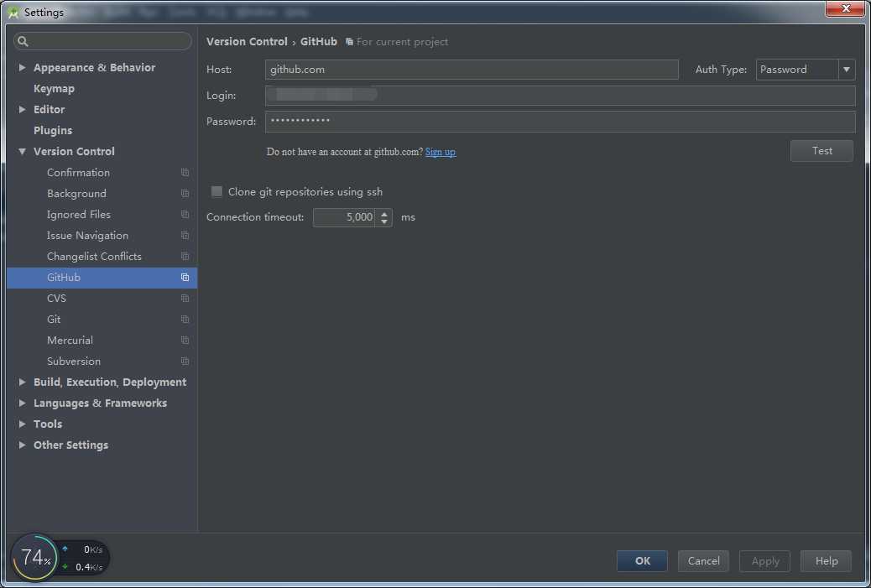Select the GitHub settings item
Viewport: 871px width, 588px height.
tap(102, 278)
